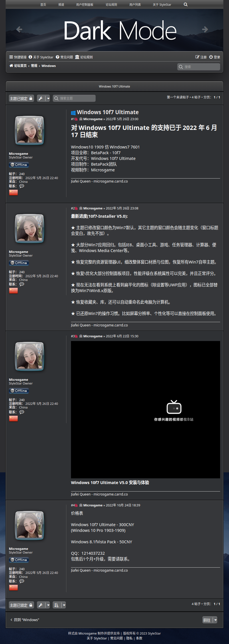Open the footer 条款 terms link

click(x=139, y=638)
